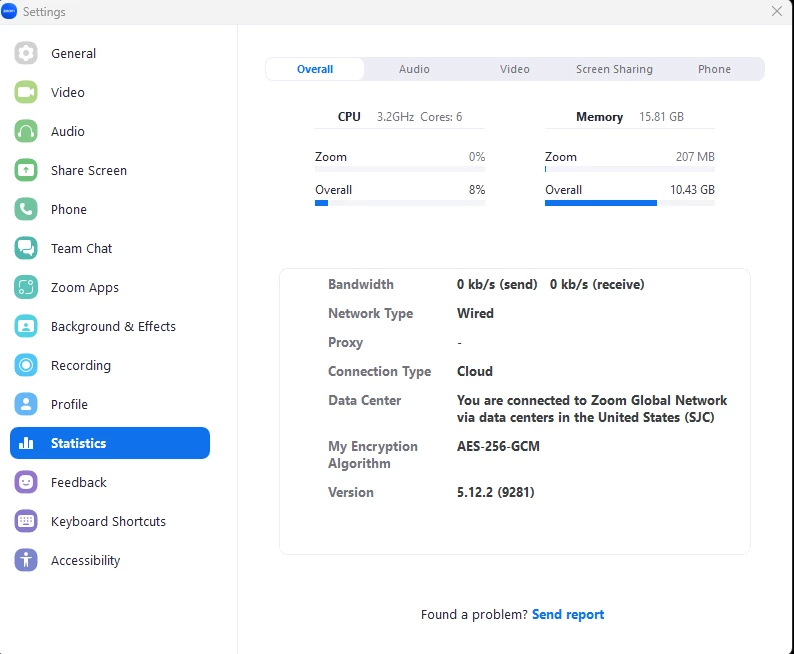Click the Keyboard Shortcuts keyboard icon
Viewport: 794px width, 654px height.
[x=26, y=521]
